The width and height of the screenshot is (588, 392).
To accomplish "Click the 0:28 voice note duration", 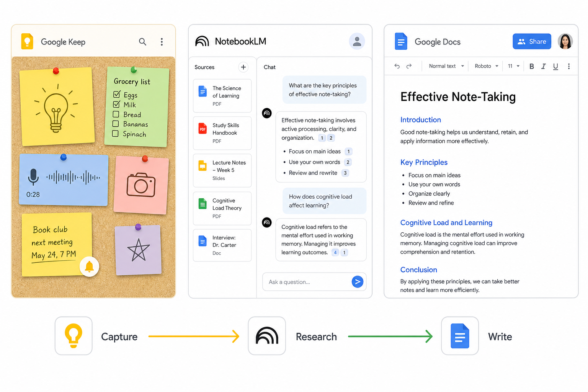I will (33, 194).
